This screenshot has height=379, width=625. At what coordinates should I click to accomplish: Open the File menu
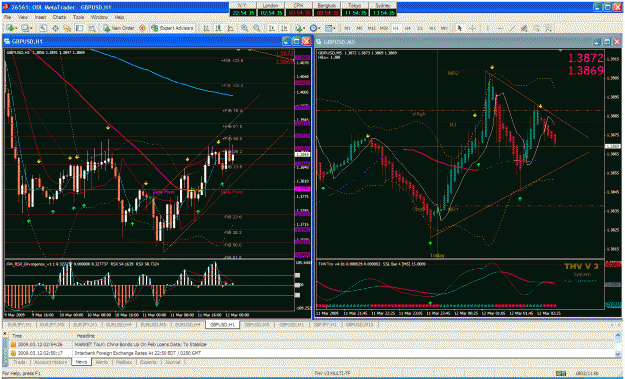click(x=7, y=18)
